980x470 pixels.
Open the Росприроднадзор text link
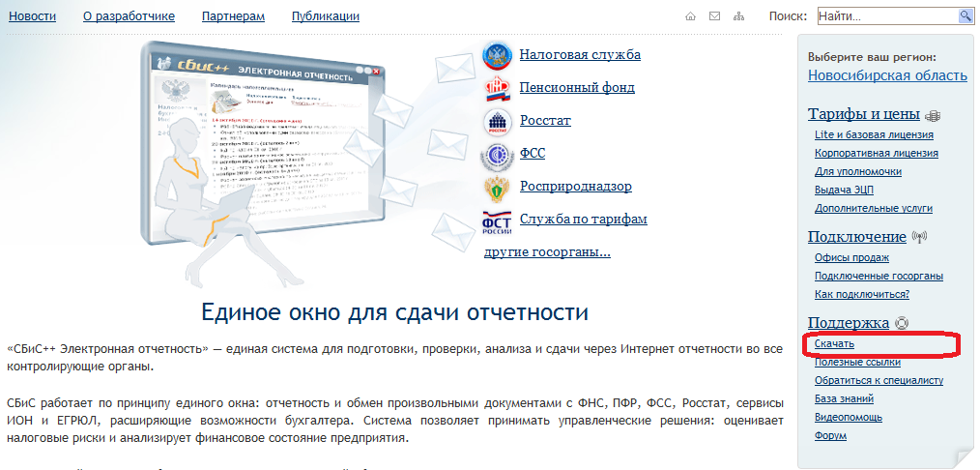[x=576, y=187]
